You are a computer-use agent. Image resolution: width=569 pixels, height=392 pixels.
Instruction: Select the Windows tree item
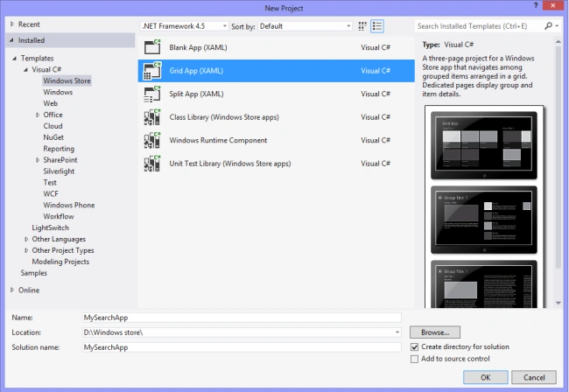(x=58, y=92)
